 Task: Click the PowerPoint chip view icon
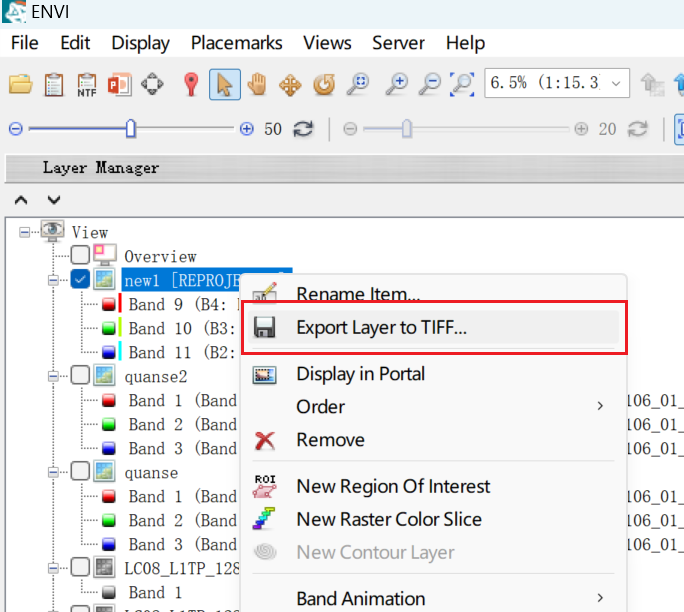click(120, 84)
